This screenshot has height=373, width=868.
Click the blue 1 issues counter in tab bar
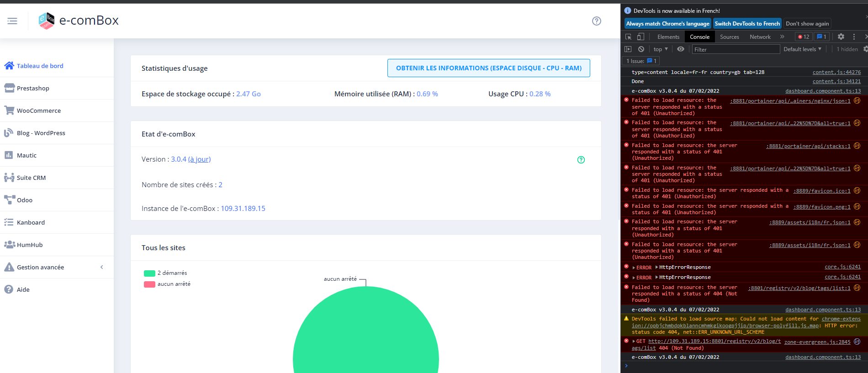(821, 37)
